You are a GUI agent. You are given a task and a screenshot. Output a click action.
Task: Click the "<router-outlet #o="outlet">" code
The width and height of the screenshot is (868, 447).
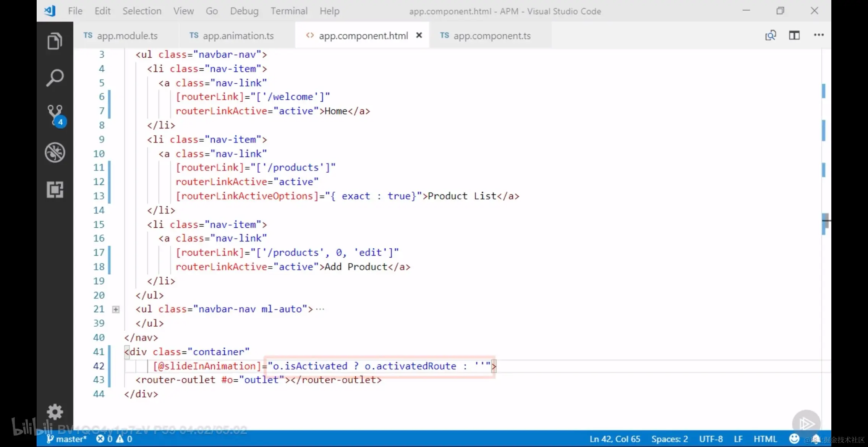213,379
